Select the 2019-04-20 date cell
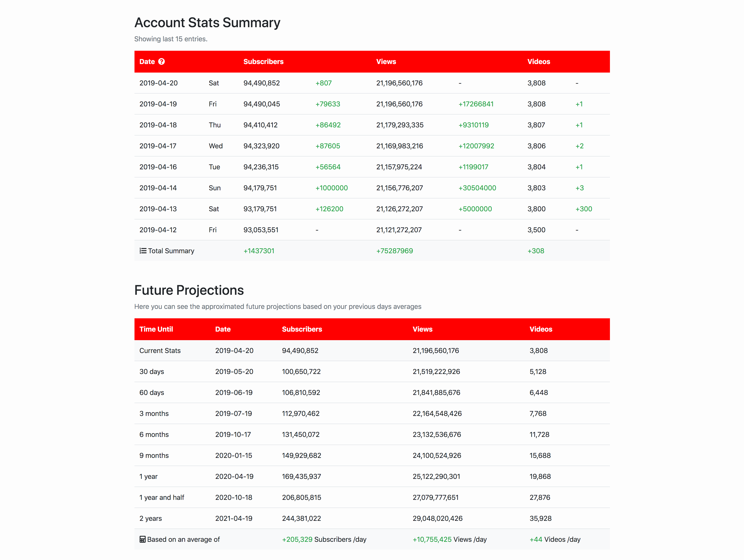 [x=158, y=83]
